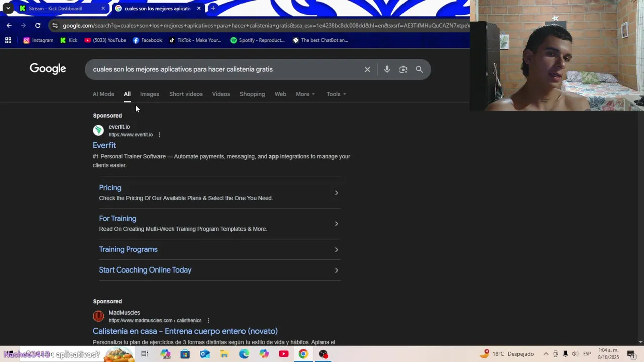This screenshot has width=644, height=362.
Task: Show hidden system tray icons
Action: 546,354
